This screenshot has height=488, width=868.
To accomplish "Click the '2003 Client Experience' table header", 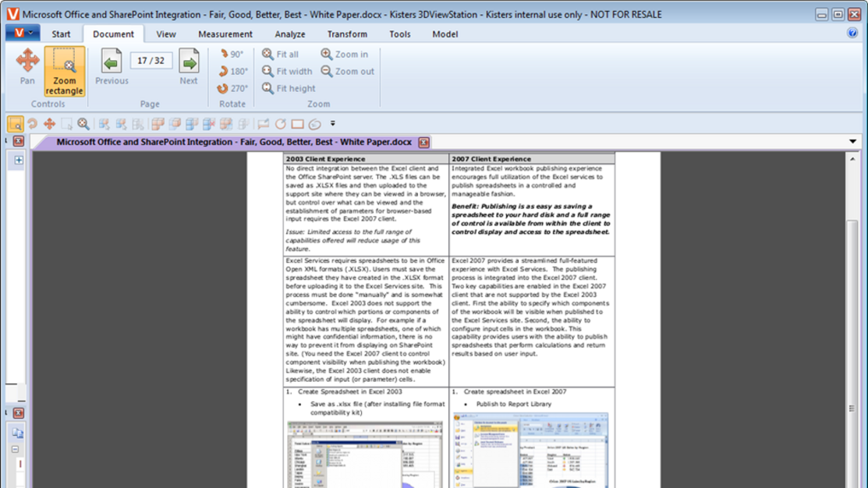I will (325, 159).
